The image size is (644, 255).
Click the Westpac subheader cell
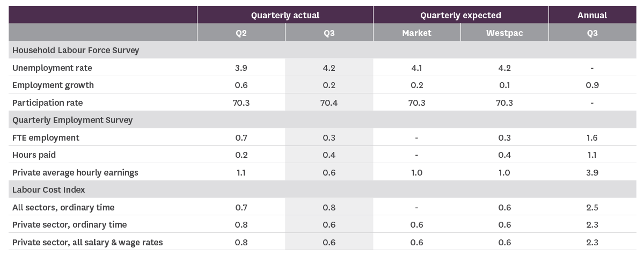504,33
